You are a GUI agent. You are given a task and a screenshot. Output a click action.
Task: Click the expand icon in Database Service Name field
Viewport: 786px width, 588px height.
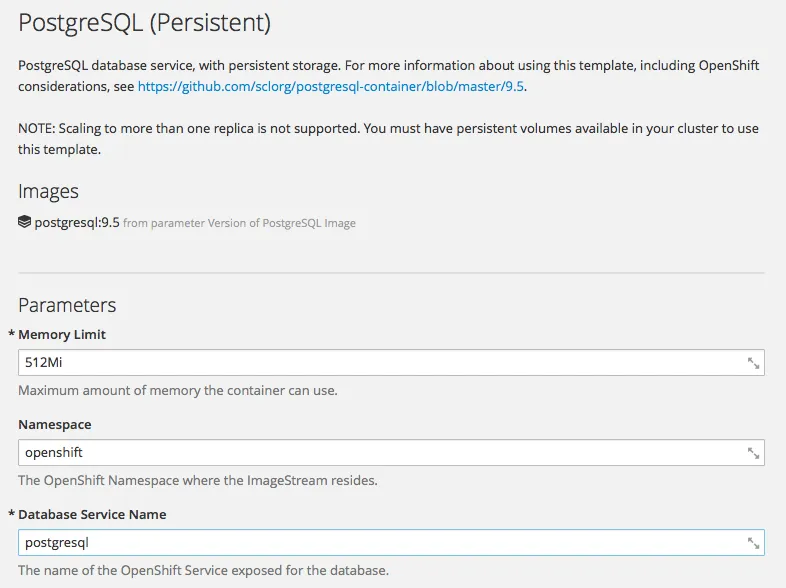(x=754, y=543)
